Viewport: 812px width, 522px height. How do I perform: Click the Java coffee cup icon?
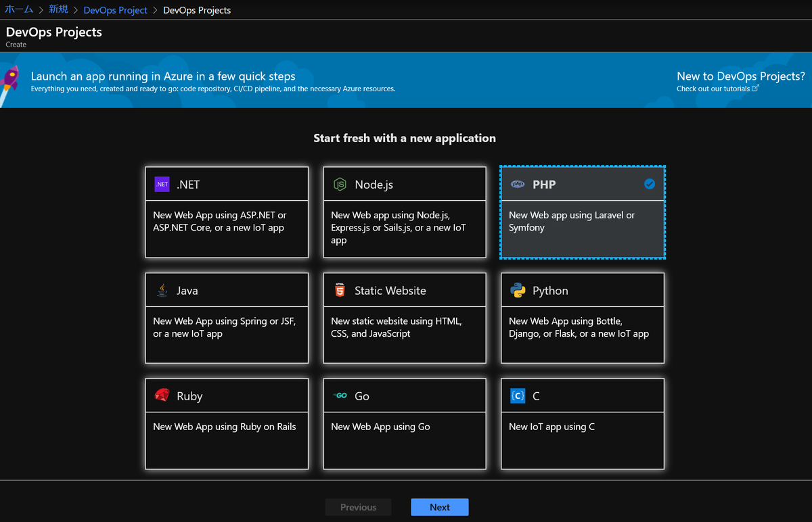(162, 290)
